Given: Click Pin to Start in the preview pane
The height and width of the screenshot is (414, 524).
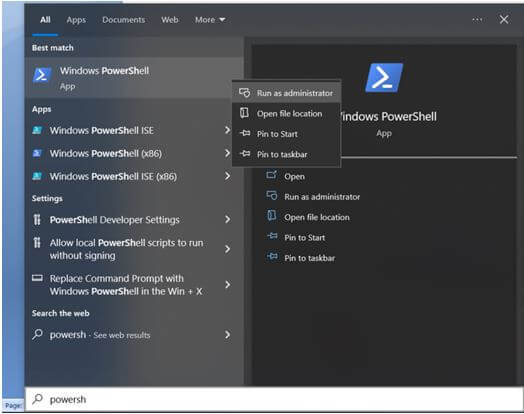Looking at the screenshot, I should [x=304, y=238].
